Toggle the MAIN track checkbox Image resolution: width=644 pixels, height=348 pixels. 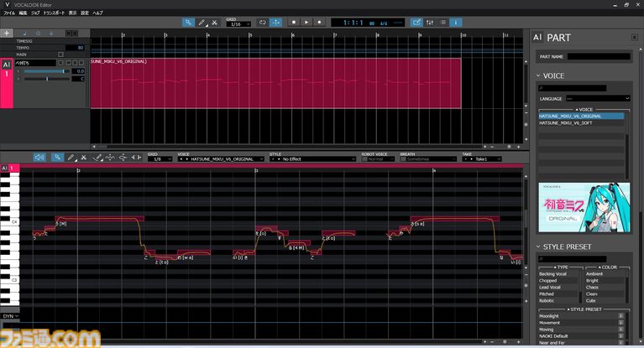tap(60, 55)
